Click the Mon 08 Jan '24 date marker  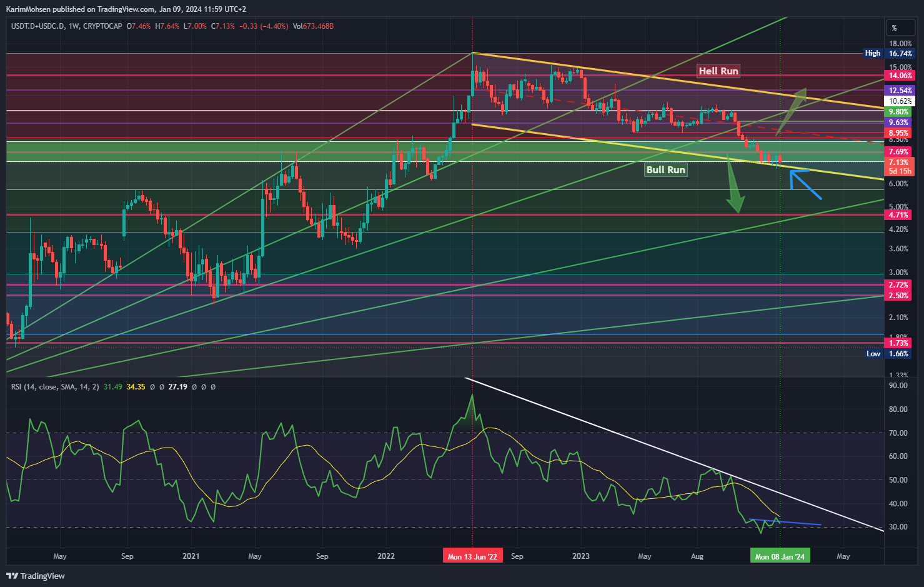(780, 556)
